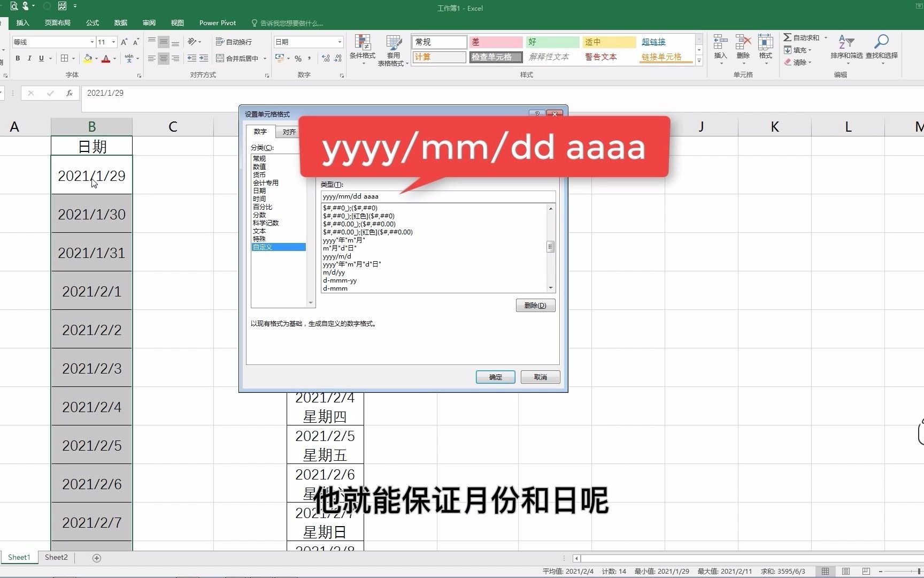Toggle center horizontal alignment button
The height and width of the screenshot is (578, 924).
tap(164, 58)
